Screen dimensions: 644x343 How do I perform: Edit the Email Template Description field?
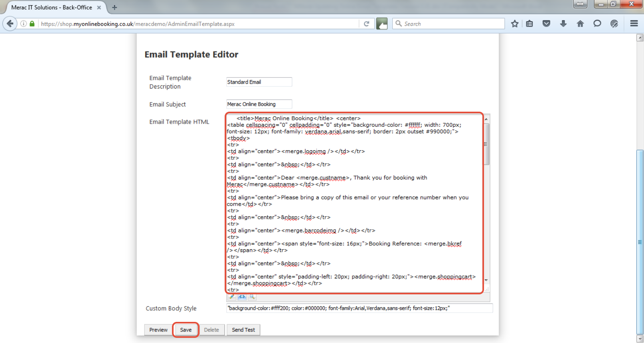click(x=259, y=82)
